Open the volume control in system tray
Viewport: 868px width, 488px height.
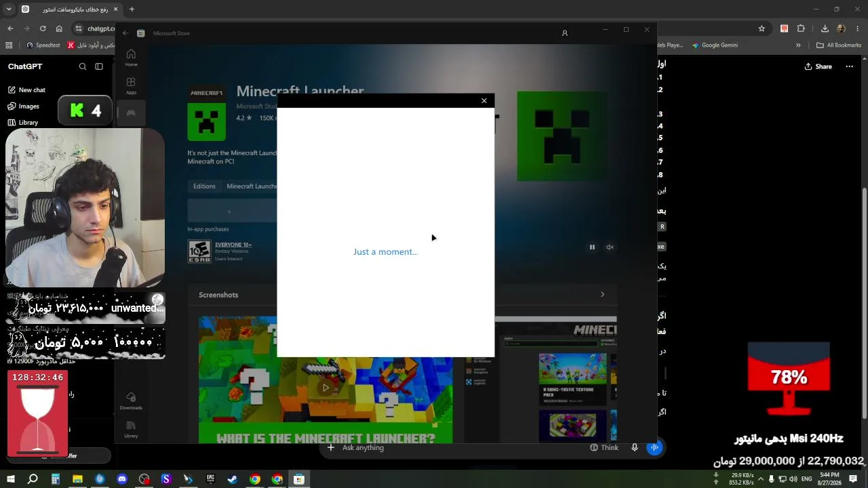[793, 479]
